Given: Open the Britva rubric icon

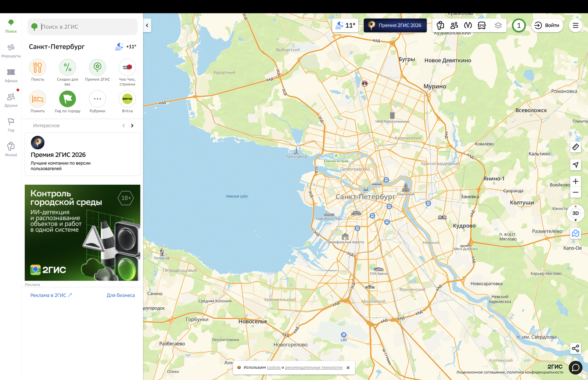Looking at the screenshot, I should click(x=127, y=99).
